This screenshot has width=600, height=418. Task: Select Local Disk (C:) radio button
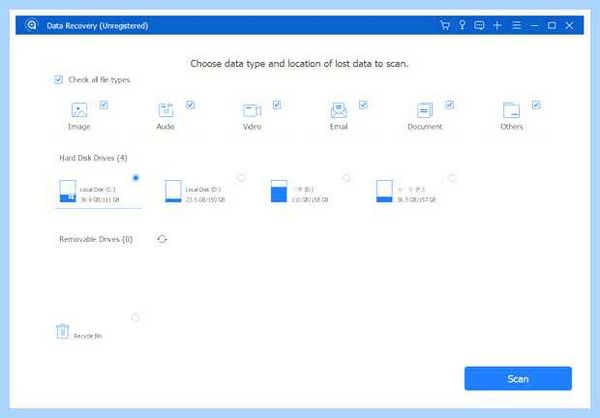point(135,178)
